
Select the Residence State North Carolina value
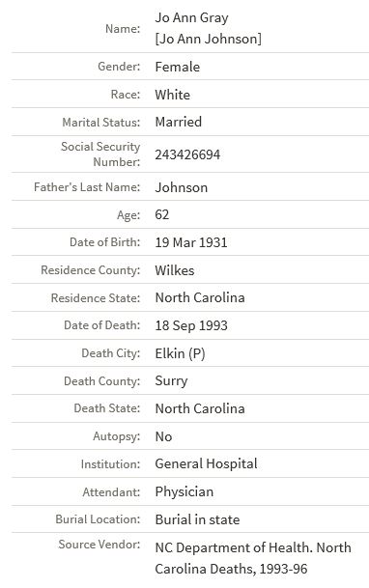pyautogui.click(x=200, y=297)
